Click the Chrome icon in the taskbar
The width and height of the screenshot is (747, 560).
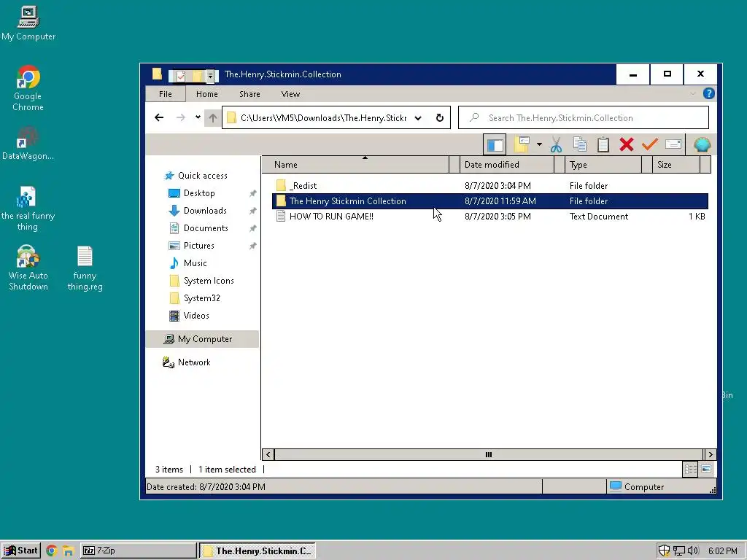(52, 551)
